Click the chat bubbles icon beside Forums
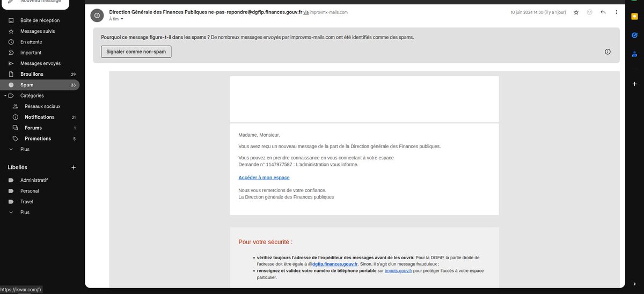Screen dimensions: 644x294 pyautogui.click(x=15, y=128)
